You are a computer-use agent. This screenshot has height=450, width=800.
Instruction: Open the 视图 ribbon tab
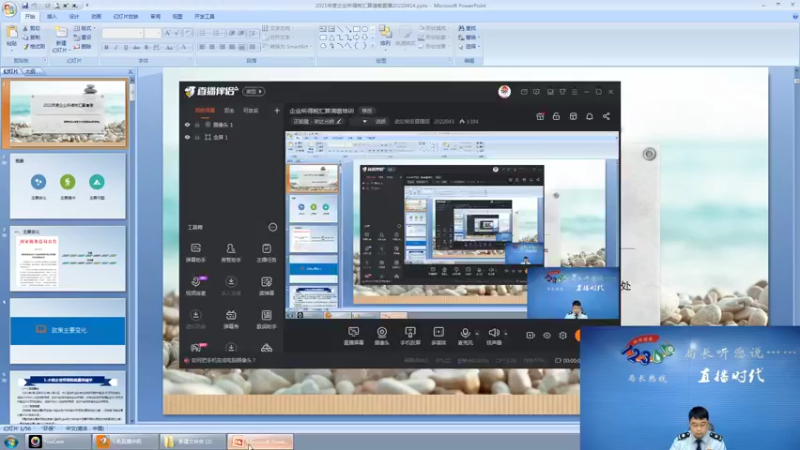[178, 16]
